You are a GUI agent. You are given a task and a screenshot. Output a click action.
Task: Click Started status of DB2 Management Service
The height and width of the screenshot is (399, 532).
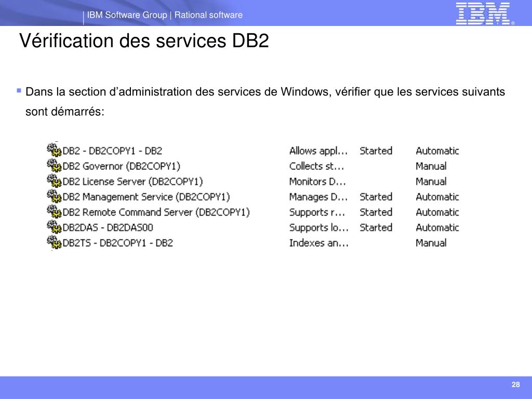point(376,197)
